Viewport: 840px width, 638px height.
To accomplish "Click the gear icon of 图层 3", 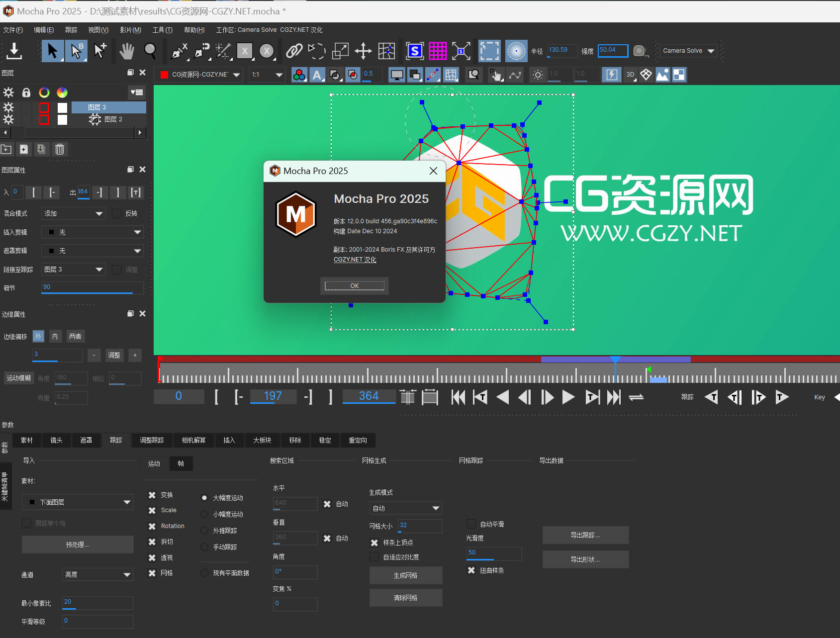I will click(8, 107).
